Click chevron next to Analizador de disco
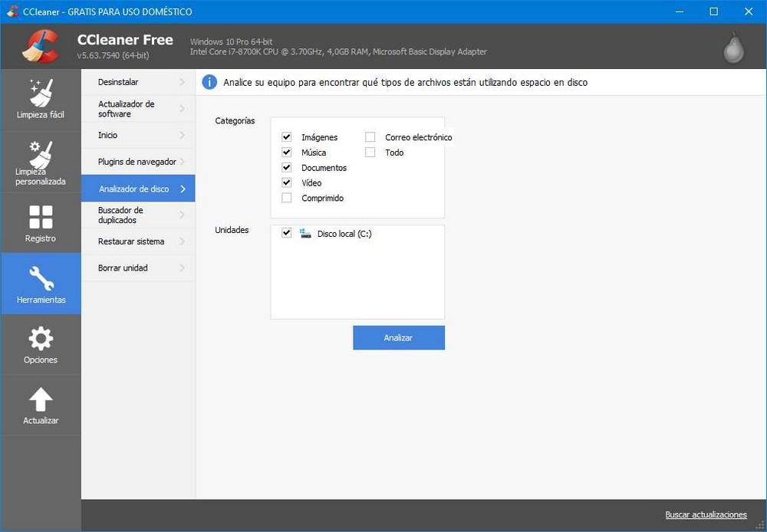Viewport: 767px width, 532px height. [183, 189]
